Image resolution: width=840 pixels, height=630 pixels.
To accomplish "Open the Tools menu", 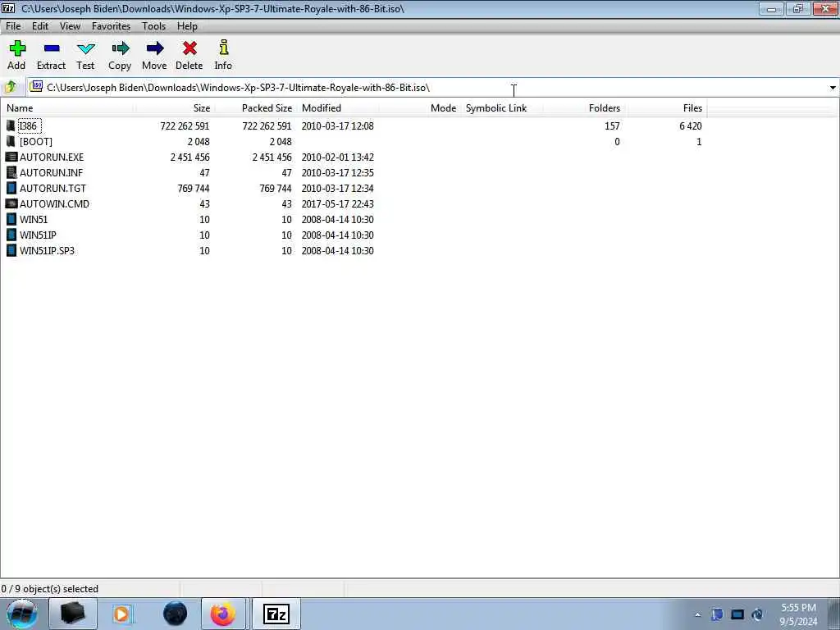I will tap(153, 25).
